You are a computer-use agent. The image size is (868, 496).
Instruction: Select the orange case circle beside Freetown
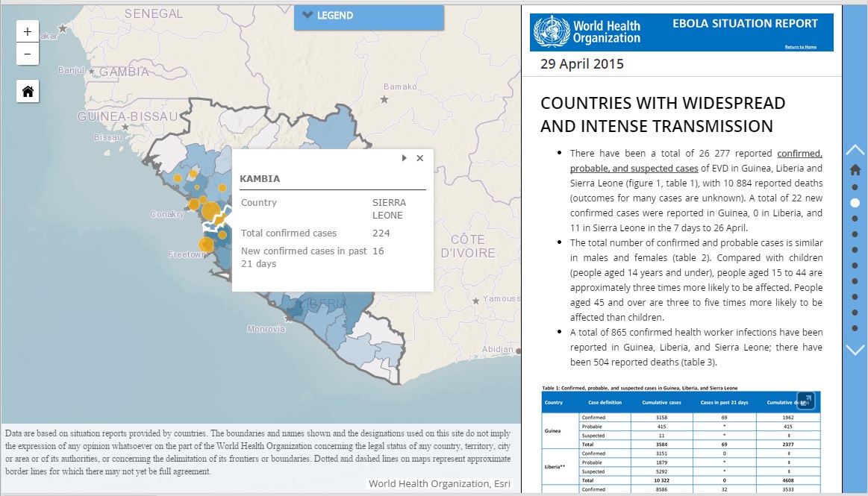[x=206, y=245]
